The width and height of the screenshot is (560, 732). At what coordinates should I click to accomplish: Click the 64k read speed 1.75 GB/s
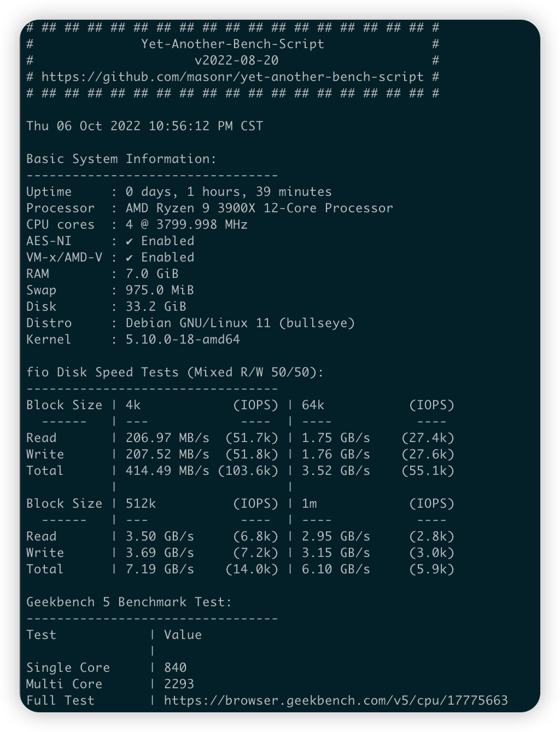click(336, 438)
